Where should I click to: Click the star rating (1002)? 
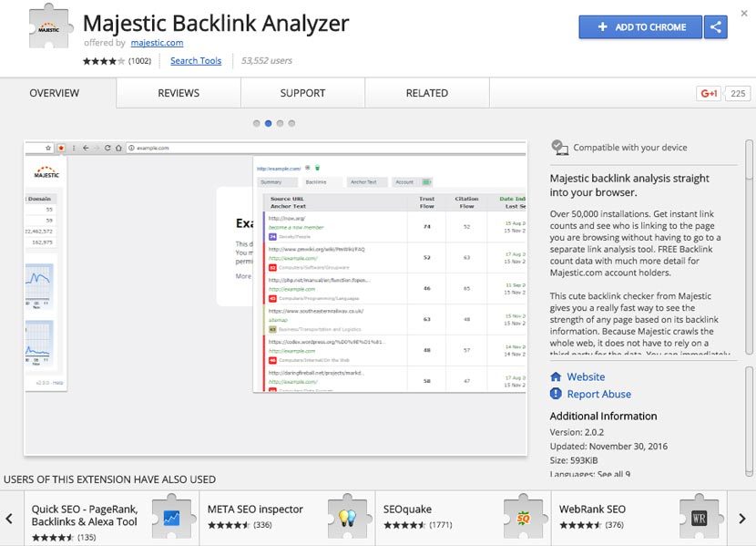pyautogui.click(x=117, y=61)
